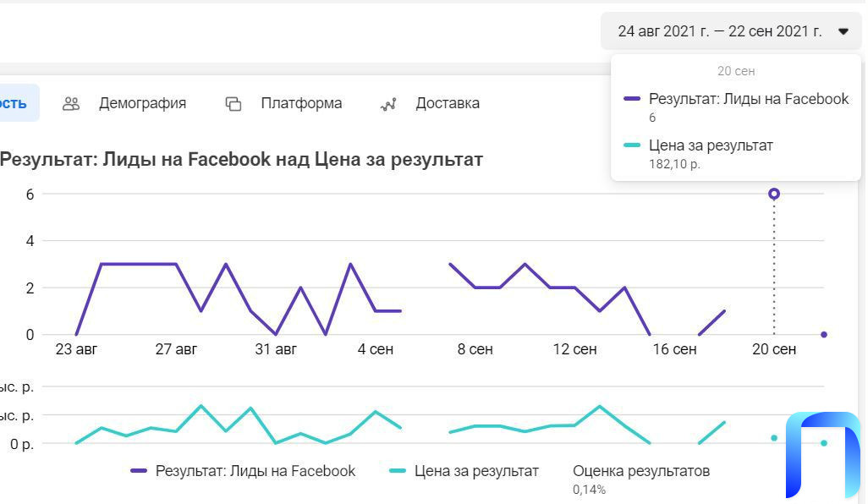Expand the date range dropdown arrow

[x=843, y=31]
